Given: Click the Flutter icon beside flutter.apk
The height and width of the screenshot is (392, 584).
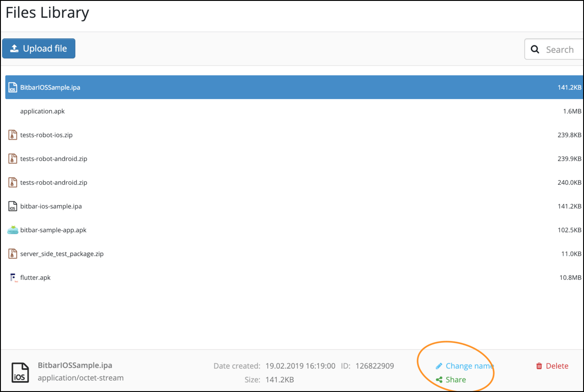Looking at the screenshot, I should pyautogui.click(x=13, y=278).
